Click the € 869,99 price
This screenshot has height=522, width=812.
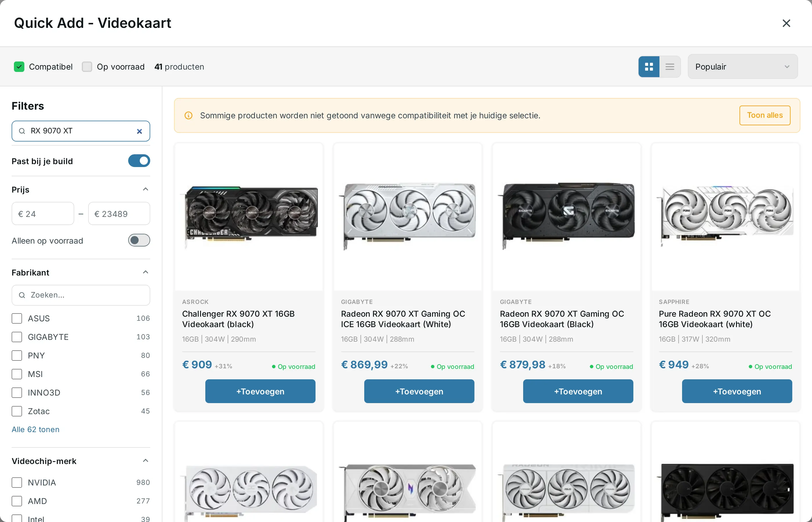364,365
